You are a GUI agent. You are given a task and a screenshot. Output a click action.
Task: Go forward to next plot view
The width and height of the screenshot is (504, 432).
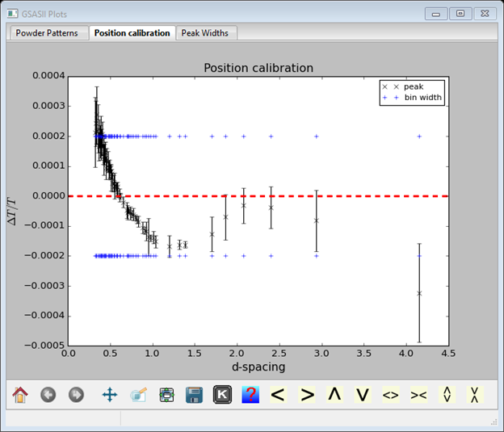coord(76,395)
